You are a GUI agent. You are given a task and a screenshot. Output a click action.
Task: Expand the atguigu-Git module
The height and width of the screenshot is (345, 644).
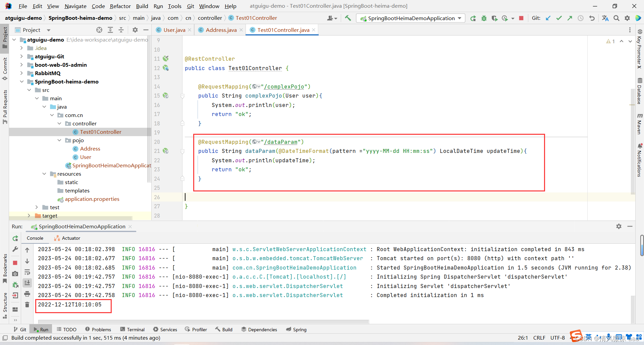tap(21, 56)
